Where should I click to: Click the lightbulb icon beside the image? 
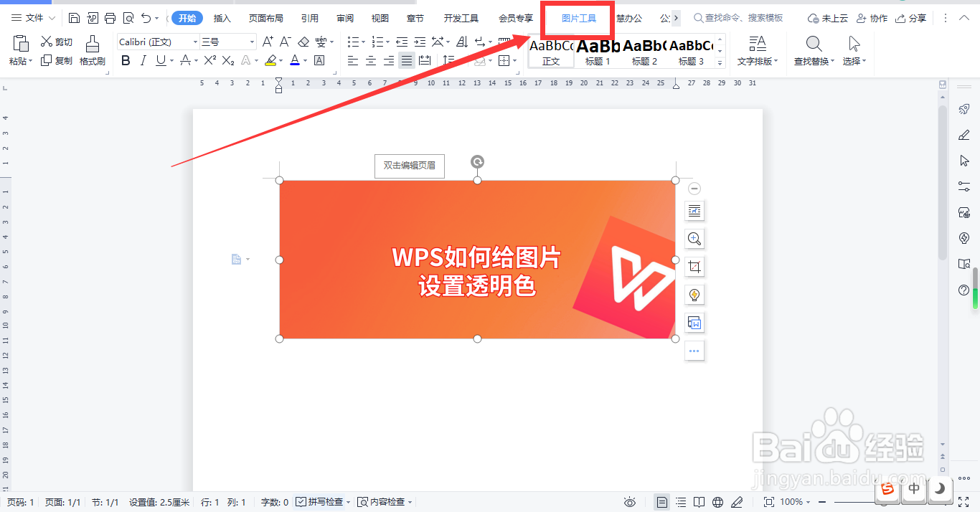tap(694, 295)
